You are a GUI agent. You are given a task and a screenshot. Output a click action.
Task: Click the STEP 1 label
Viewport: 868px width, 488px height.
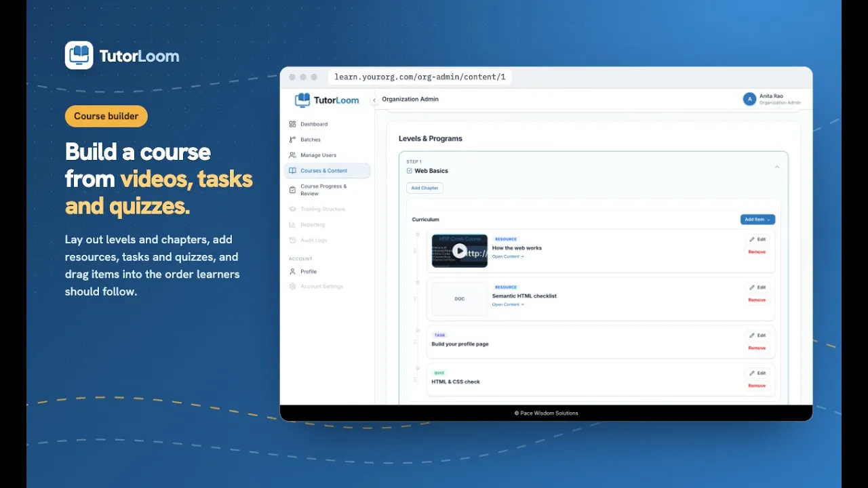click(414, 162)
